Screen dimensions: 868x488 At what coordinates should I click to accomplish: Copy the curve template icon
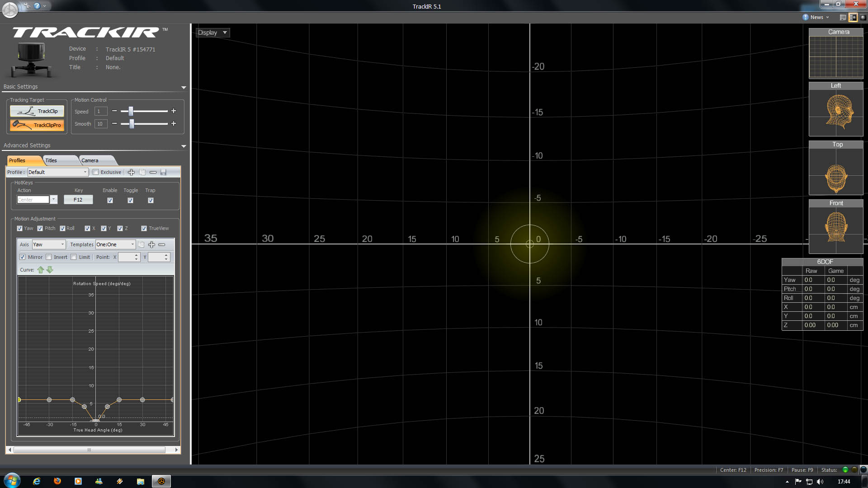pos(141,244)
